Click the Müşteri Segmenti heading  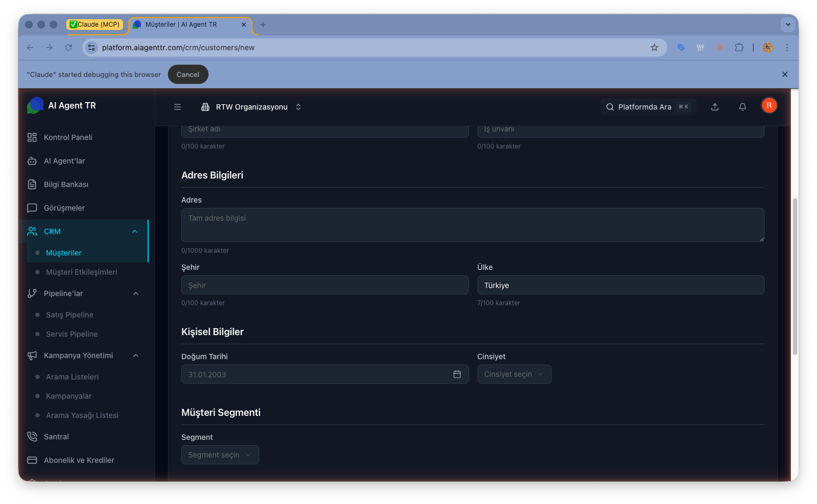point(221,413)
